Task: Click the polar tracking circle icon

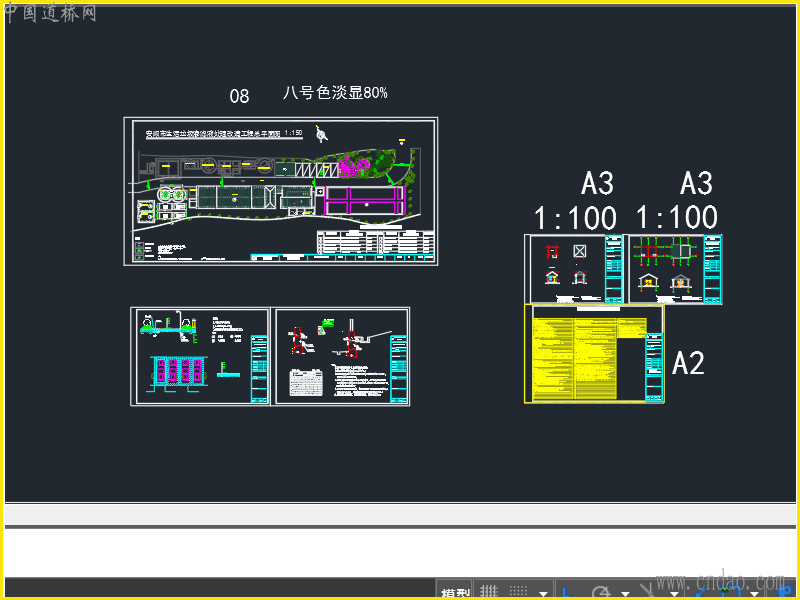Action: 601,592
